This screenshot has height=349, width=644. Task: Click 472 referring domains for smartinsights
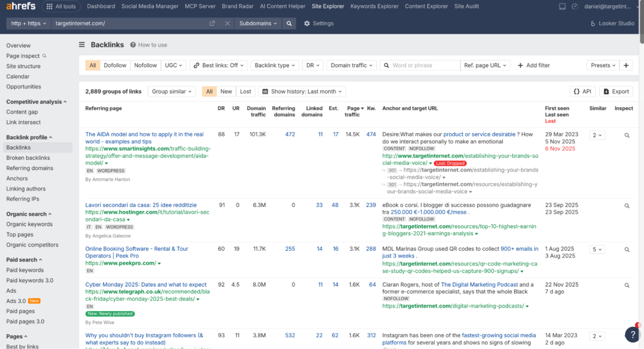[x=290, y=134]
